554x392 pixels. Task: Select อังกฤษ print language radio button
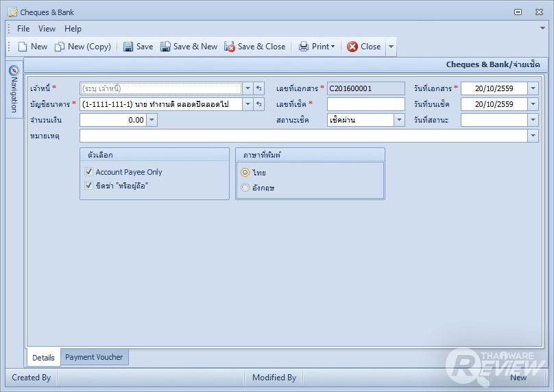[245, 188]
